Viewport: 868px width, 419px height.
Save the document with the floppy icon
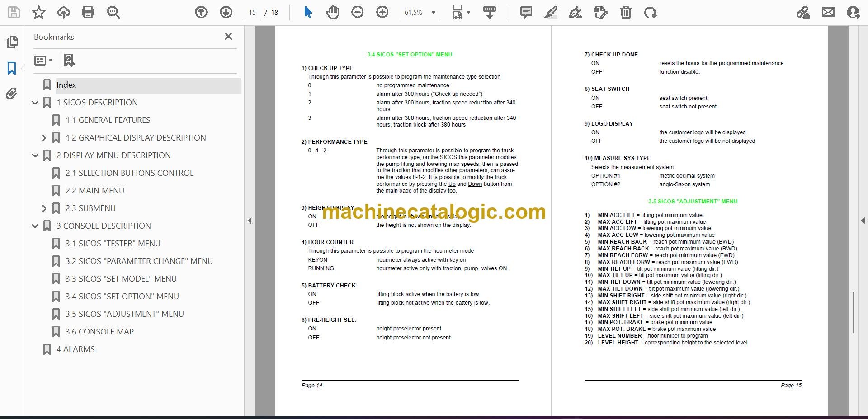coord(14,12)
